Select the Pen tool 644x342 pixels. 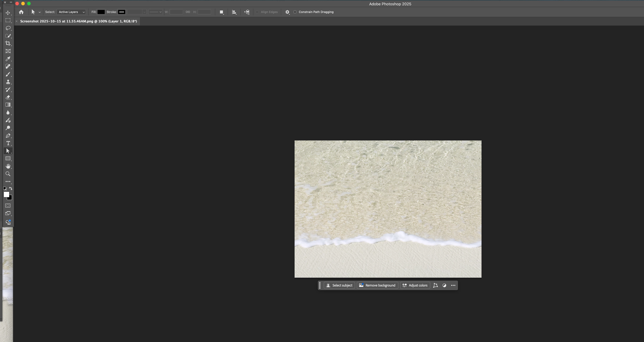click(8, 136)
